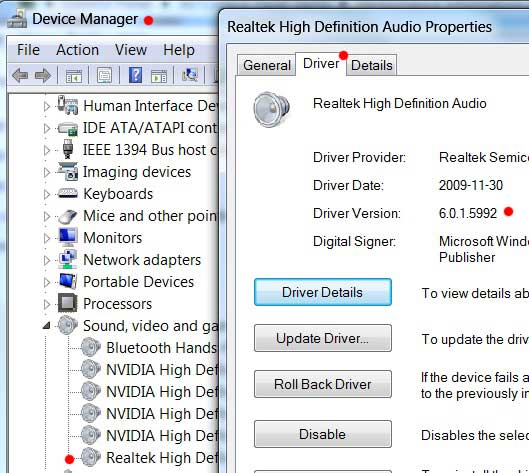Click the Roll Back Driver button
Screen dimensions: 529x473
[323, 384]
